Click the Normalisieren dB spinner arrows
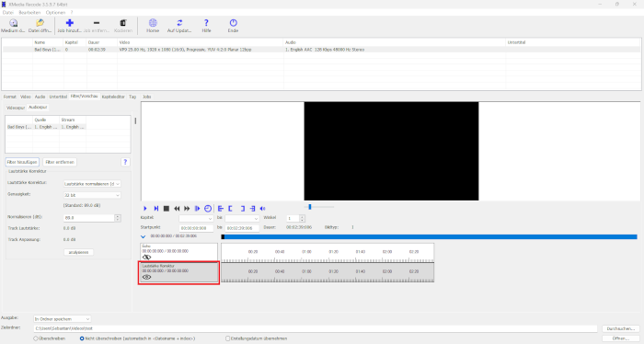This screenshot has width=644, height=344. point(118,218)
